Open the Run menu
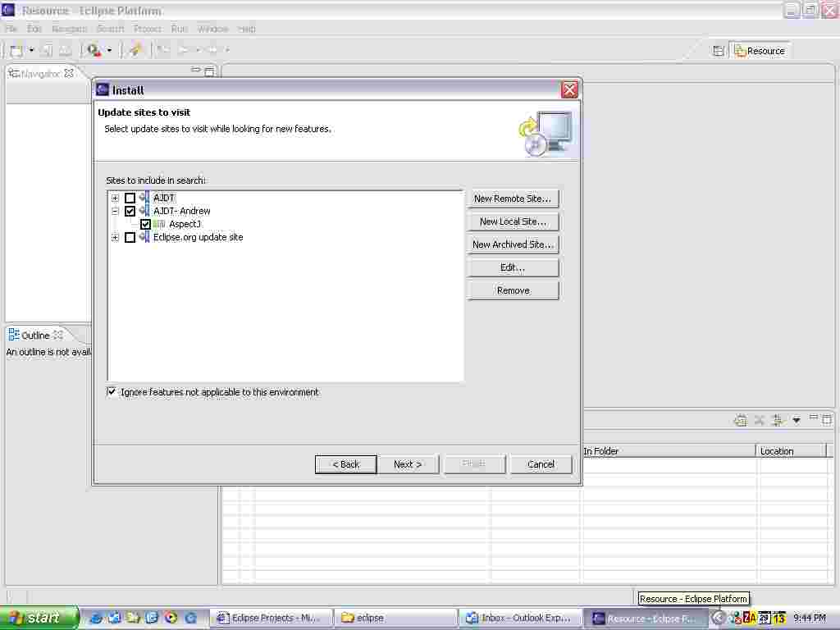This screenshot has width=840, height=630. click(x=179, y=29)
